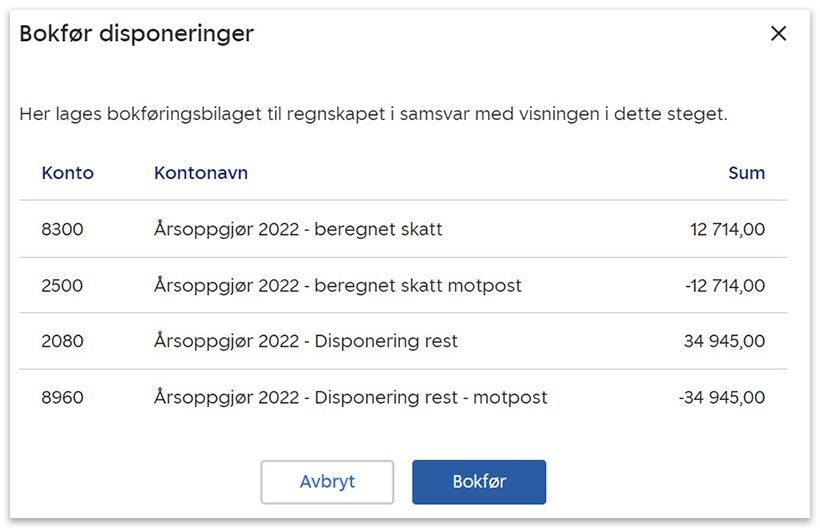Click the negative sum -34 945,00

click(722, 398)
